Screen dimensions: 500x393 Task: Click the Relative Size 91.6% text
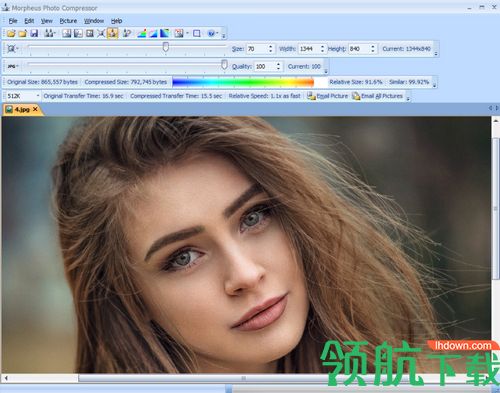tap(356, 82)
